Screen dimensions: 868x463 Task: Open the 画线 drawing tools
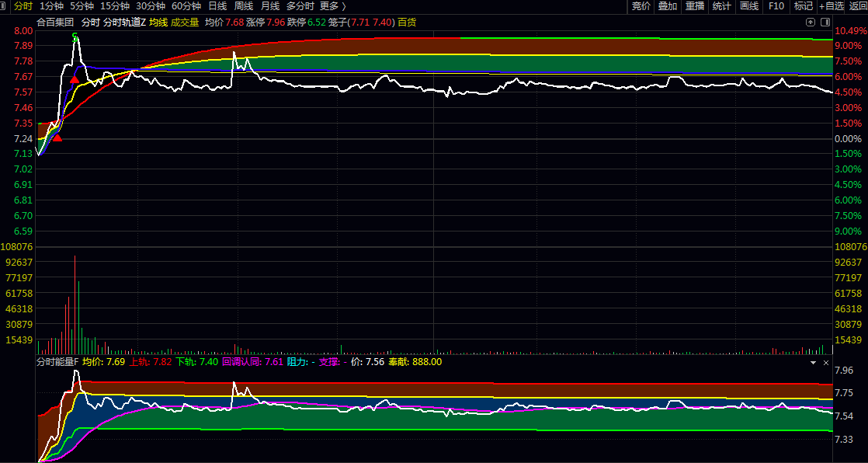pyautogui.click(x=749, y=6)
